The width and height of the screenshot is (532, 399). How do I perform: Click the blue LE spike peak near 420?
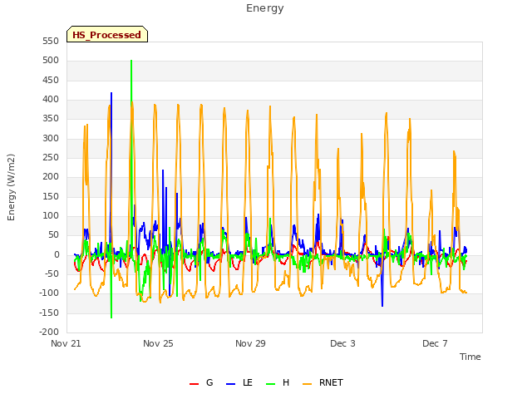[111, 93]
